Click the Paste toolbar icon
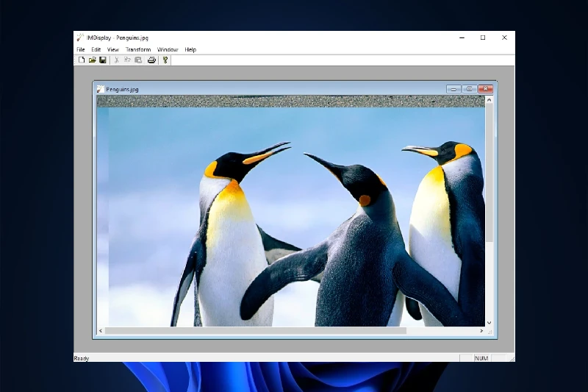The height and width of the screenshot is (392, 588). tap(138, 60)
